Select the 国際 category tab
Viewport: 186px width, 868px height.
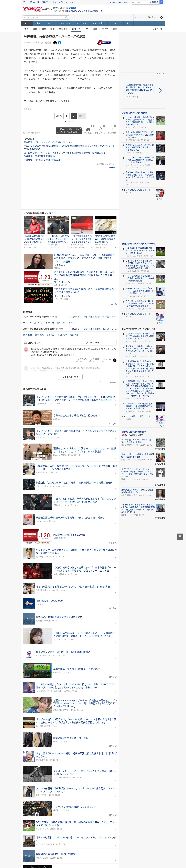pos(44,29)
